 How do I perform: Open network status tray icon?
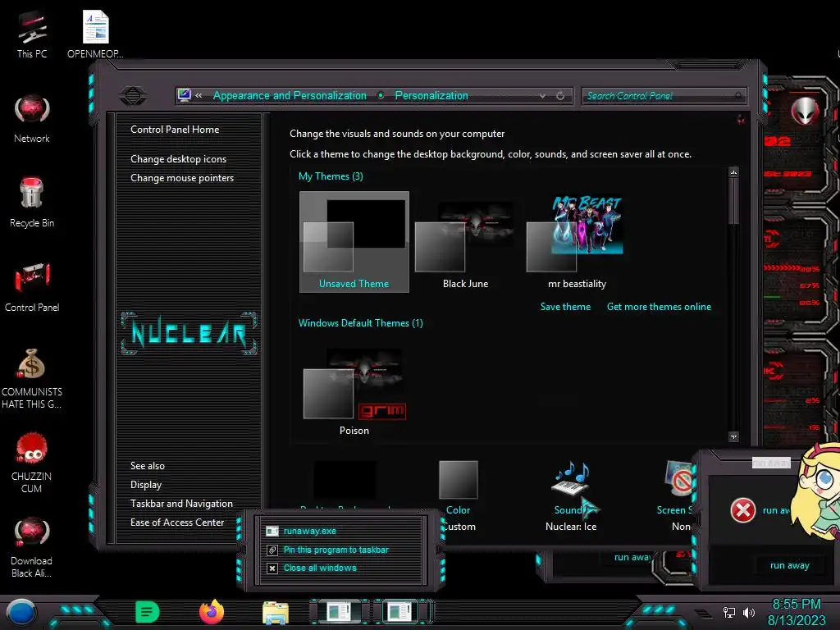coord(729,612)
